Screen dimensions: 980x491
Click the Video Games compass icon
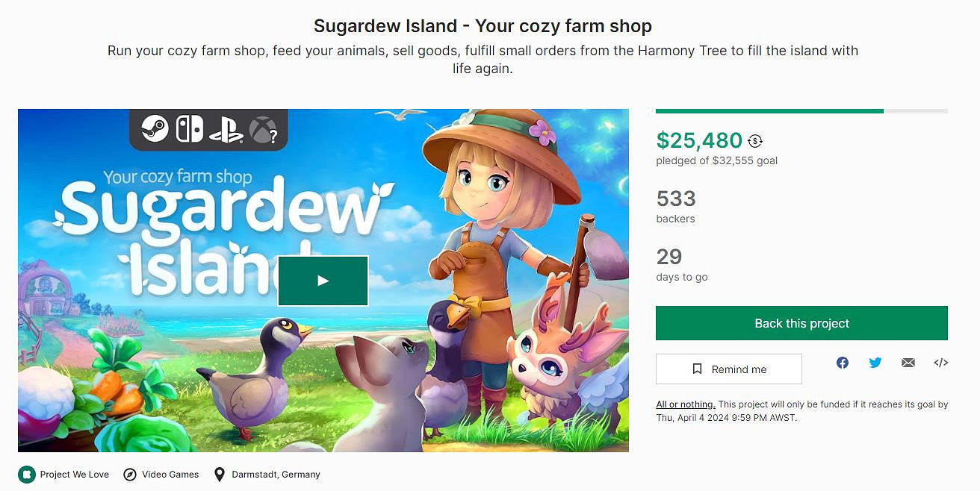pyautogui.click(x=130, y=475)
